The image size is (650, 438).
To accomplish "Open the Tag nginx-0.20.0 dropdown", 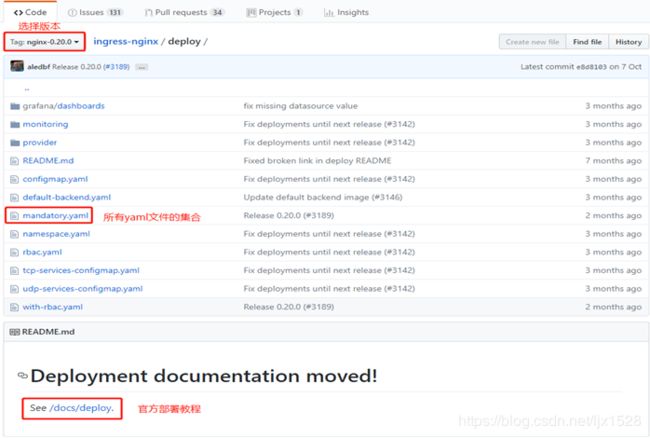I will point(44,42).
